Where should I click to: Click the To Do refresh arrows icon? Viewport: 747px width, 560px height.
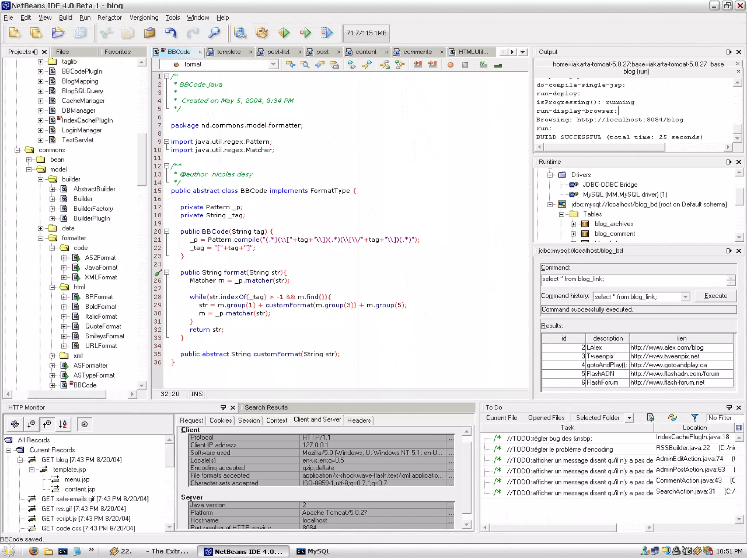672,418
